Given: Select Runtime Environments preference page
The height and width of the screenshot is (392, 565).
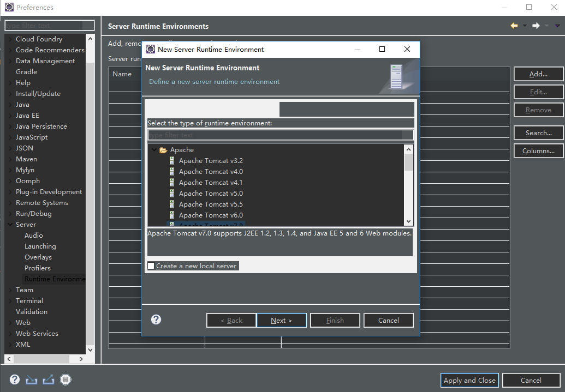Looking at the screenshot, I should (55, 279).
